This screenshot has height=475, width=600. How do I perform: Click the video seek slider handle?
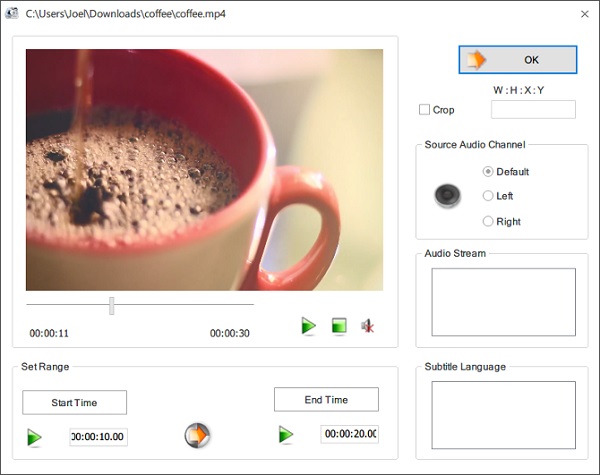(x=111, y=305)
